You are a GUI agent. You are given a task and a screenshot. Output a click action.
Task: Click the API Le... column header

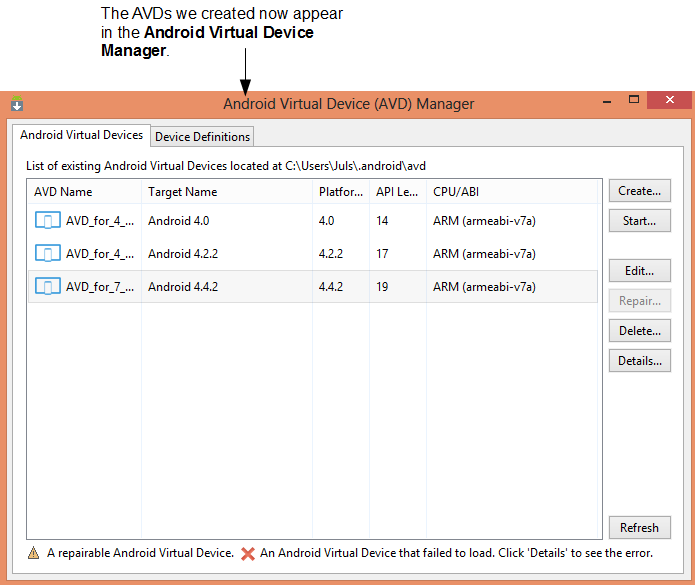click(x=398, y=192)
